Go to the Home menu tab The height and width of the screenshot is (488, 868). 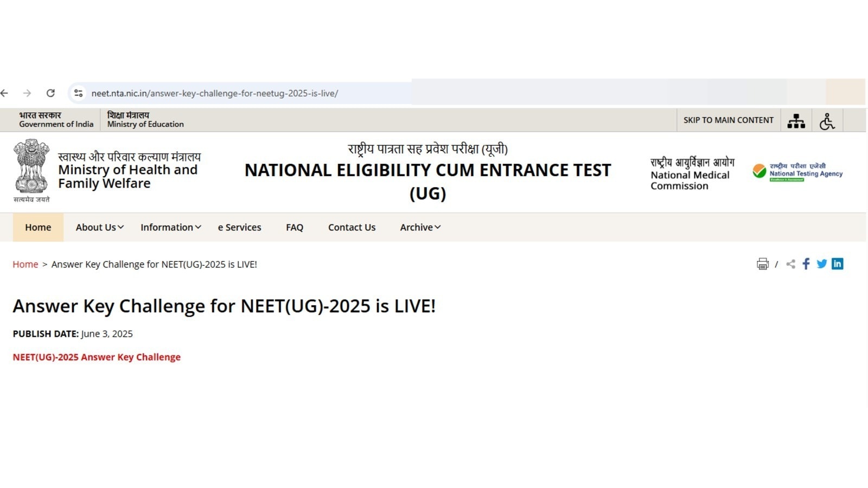38,227
